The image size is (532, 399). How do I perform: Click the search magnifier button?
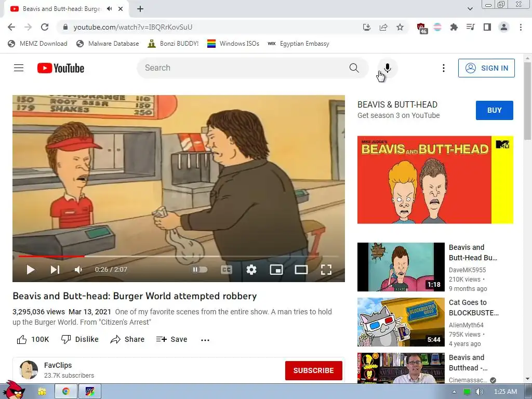click(354, 68)
